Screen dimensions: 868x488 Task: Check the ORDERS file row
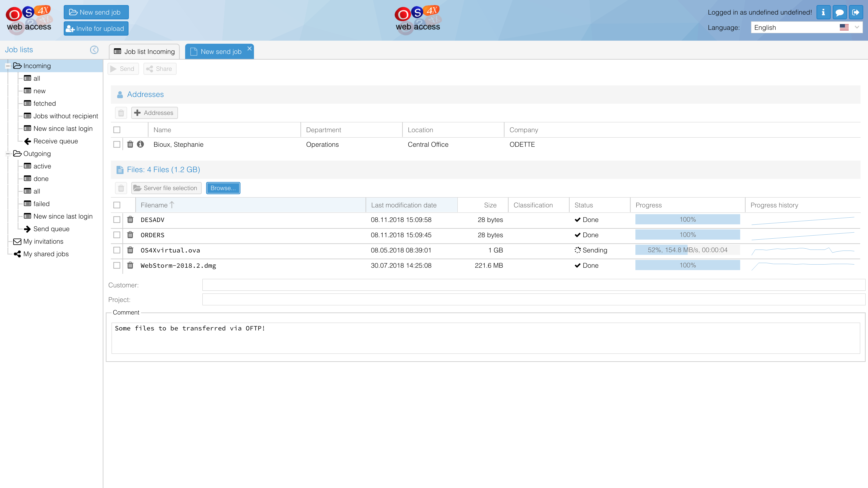pos(117,235)
